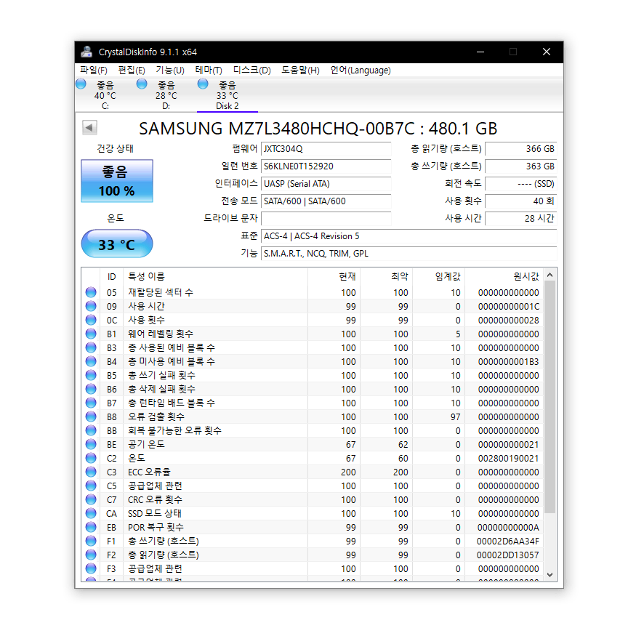Open the 파일(F) menu
Image resolution: width=644 pixels, height=644 pixels.
coord(94,71)
